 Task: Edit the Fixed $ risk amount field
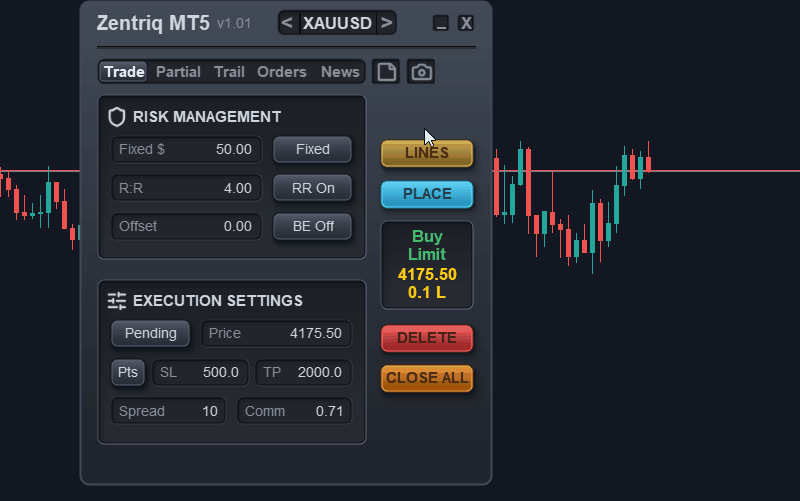(186, 149)
